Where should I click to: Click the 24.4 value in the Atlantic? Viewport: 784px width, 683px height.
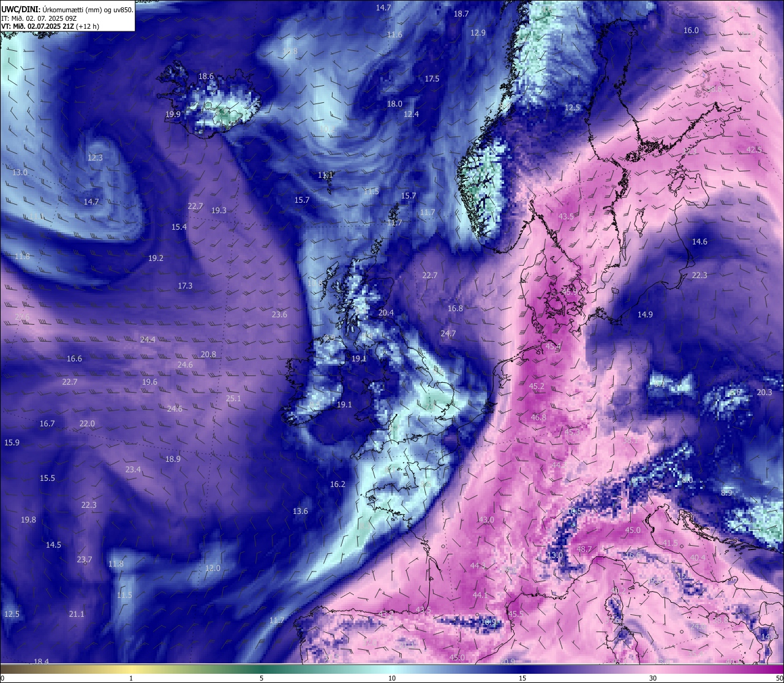pos(148,340)
